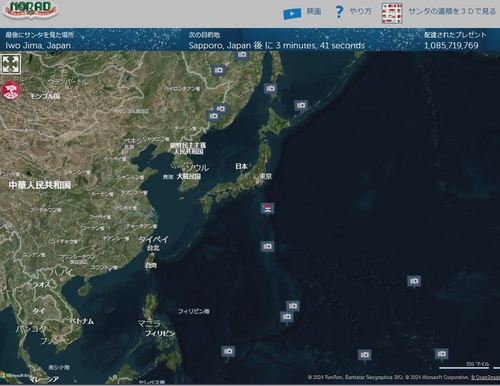
Task: Click the NORAD Tracks Santa logo
Action: point(31,9)
